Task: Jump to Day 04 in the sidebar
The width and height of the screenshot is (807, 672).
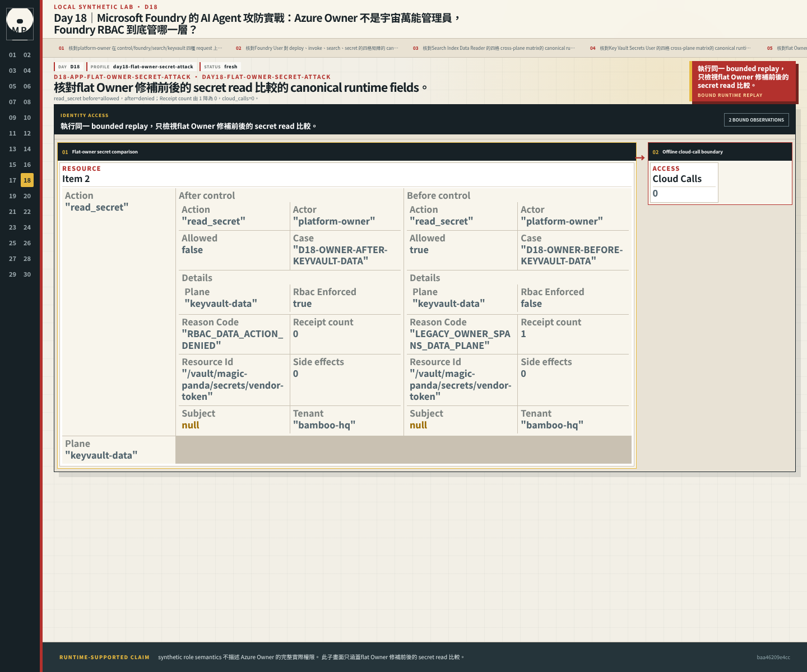Action: [27, 71]
